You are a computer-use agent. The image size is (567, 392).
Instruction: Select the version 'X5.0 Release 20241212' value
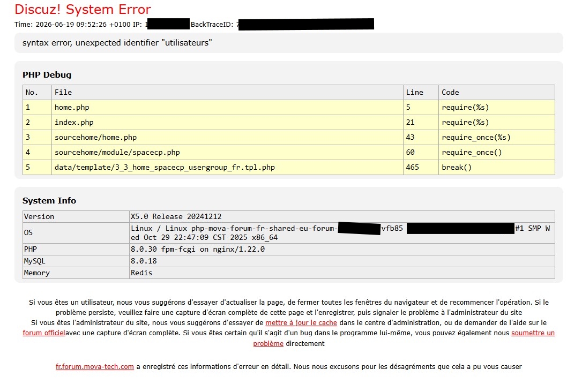tap(342, 216)
